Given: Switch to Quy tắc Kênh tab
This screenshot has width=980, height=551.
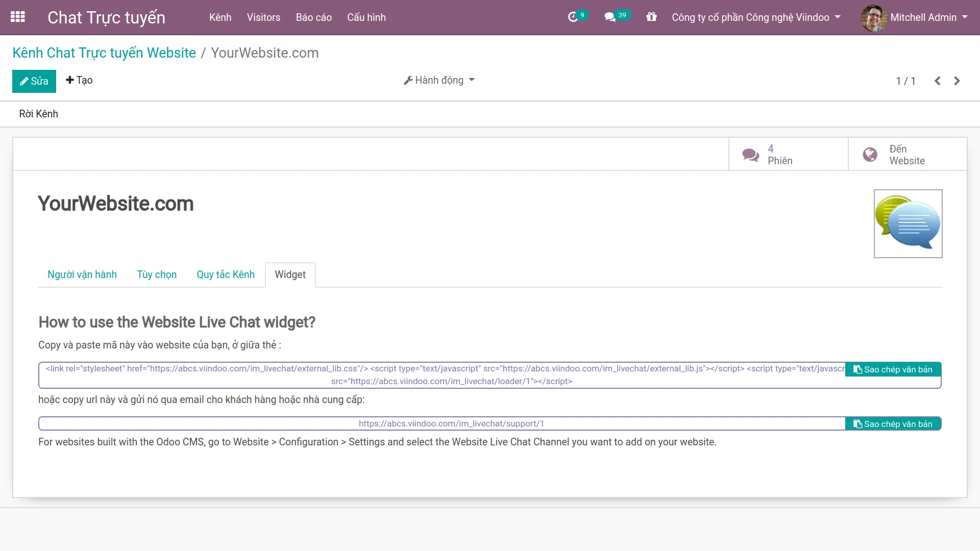Looking at the screenshot, I should click(x=226, y=274).
